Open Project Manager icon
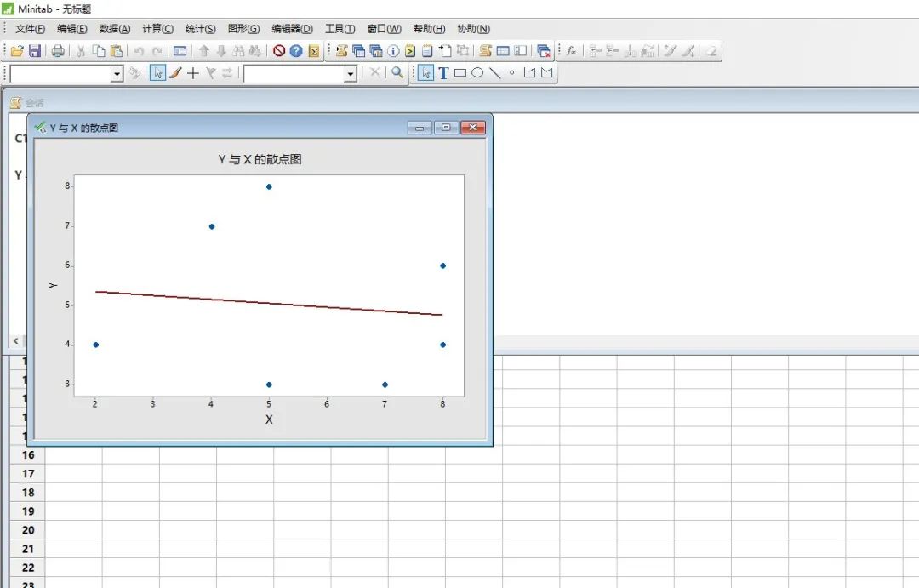 521,51
